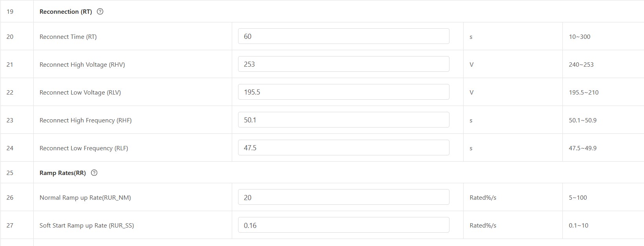The image size is (644, 246).
Task: Click row number 25
Action: 10,173
